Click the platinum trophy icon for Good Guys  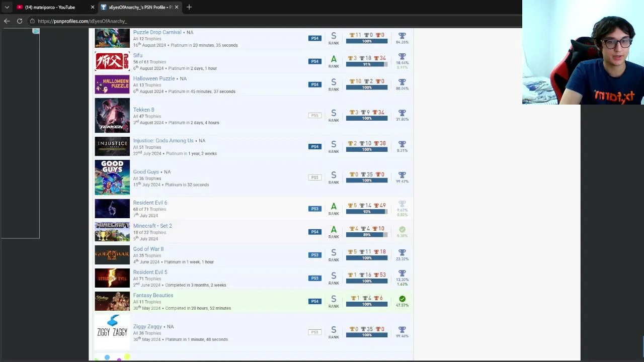click(402, 175)
